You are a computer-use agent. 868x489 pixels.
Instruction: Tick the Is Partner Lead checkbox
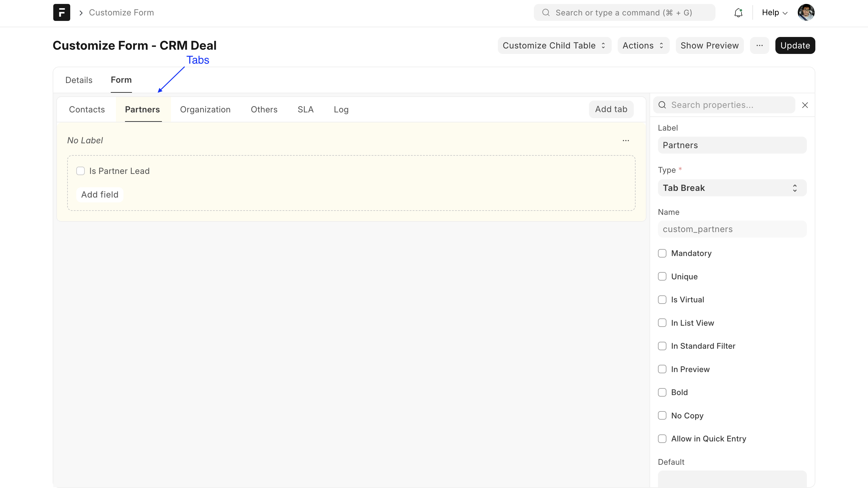[x=80, y=171]
